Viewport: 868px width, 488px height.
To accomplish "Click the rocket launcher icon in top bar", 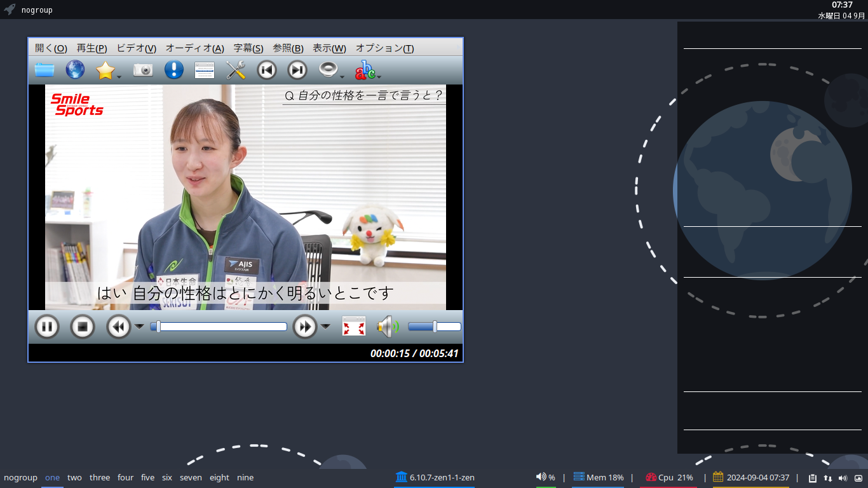I will coord(10,10).
